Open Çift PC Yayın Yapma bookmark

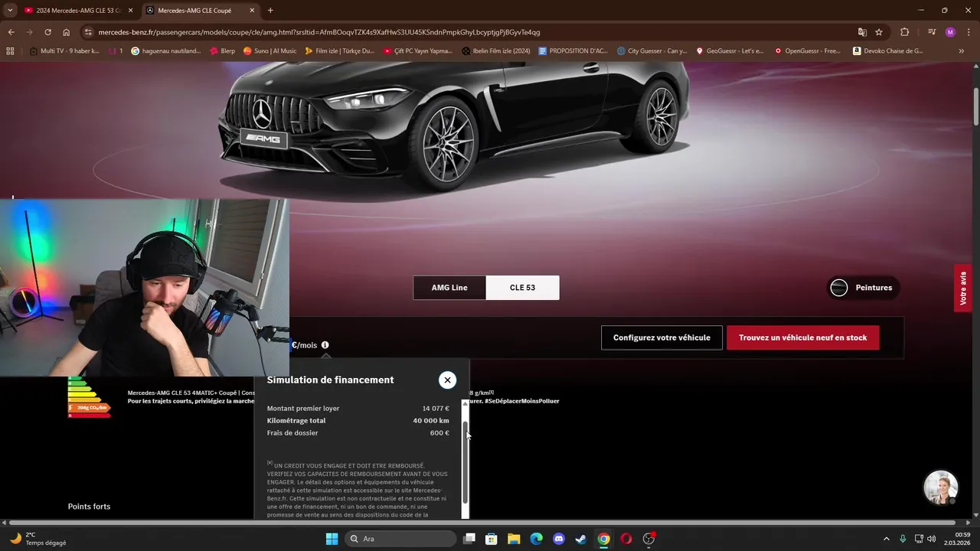point(418,51)
